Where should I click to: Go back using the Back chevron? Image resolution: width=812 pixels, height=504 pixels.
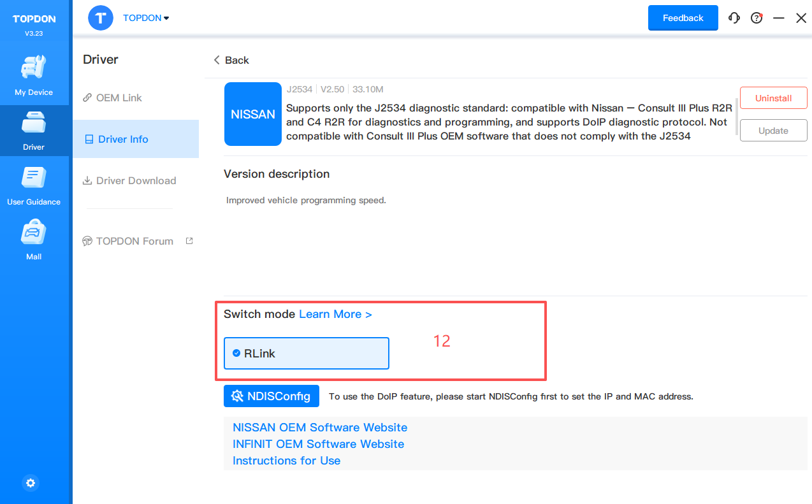coord(231,60)
